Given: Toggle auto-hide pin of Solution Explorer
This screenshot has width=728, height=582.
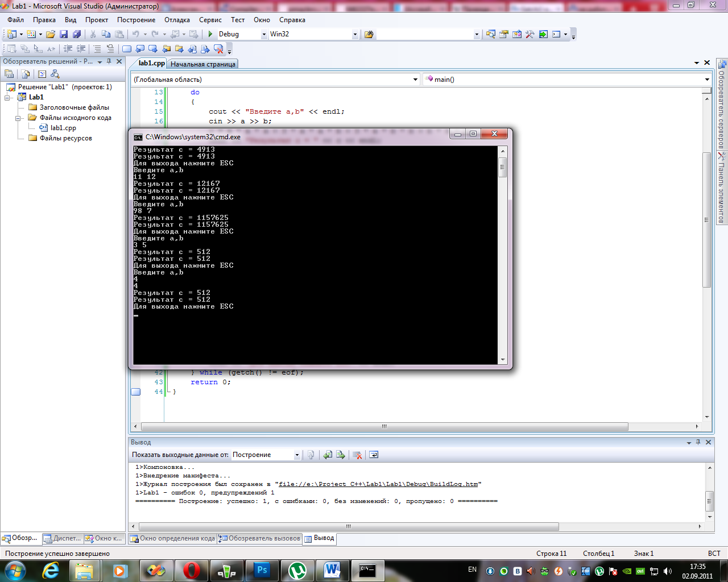Looking at the screenshot, I should tap(109, 61).
